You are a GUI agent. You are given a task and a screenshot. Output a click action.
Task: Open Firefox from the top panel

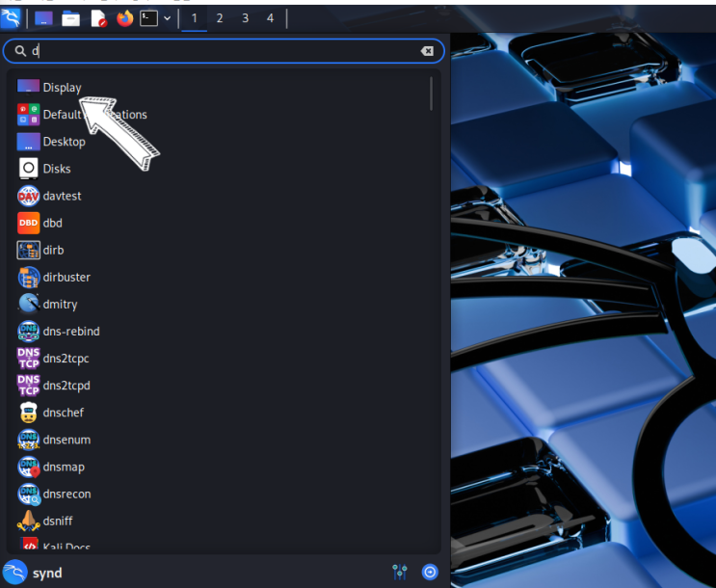(124, 18)
